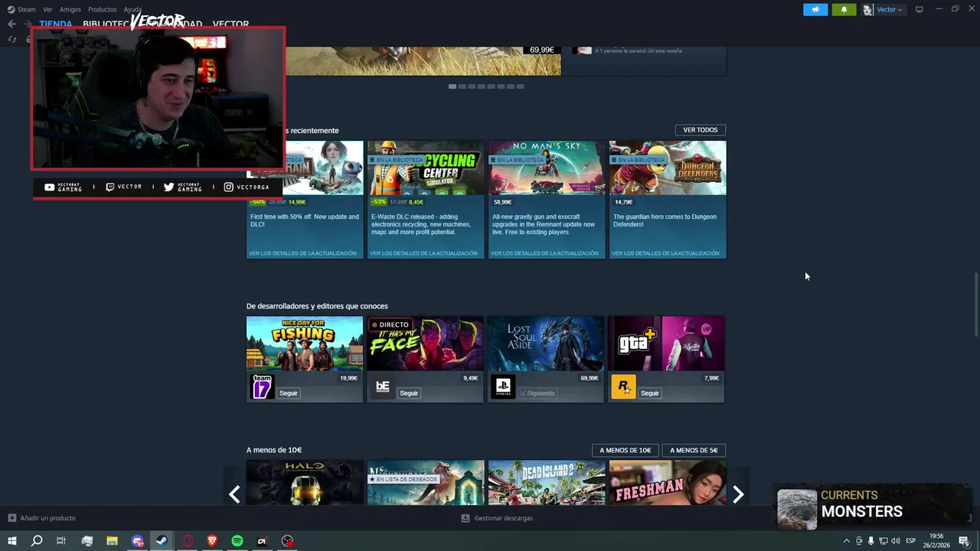
Task: Click the bE publisher logo
Action: (x=383, y=387)
